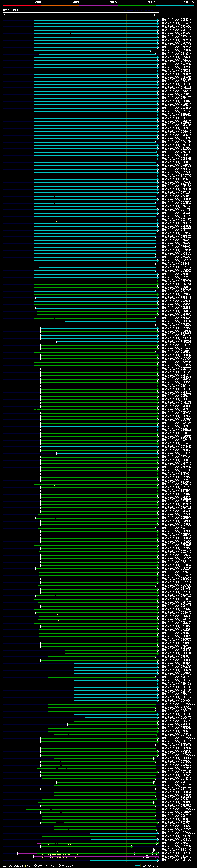Image resolution: width=197 pixels, height=868 pixels.
Task: Select hit UniRef100_A5ANK1
Action: [176, 812]
